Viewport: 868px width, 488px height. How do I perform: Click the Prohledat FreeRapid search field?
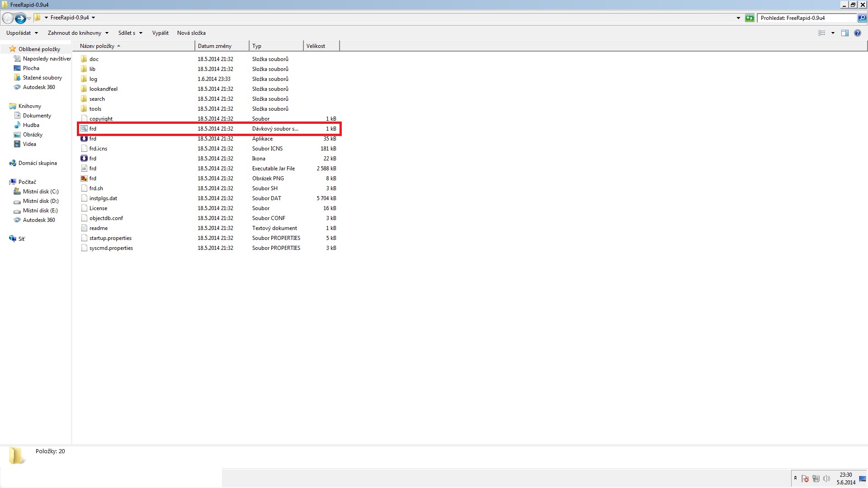[x=807, y=18]
